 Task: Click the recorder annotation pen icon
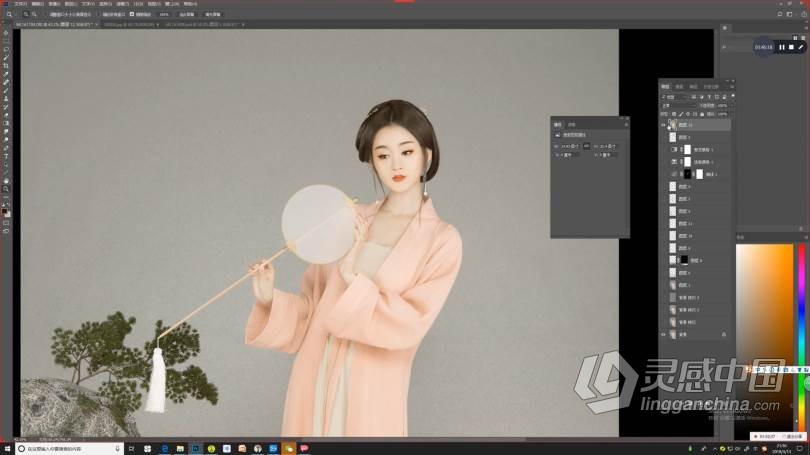[x=800, y=47]
